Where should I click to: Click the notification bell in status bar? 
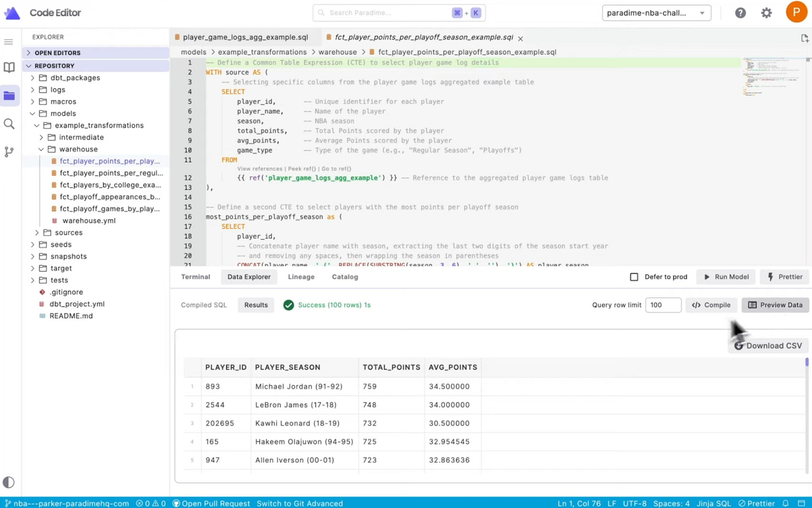(785, 503)
